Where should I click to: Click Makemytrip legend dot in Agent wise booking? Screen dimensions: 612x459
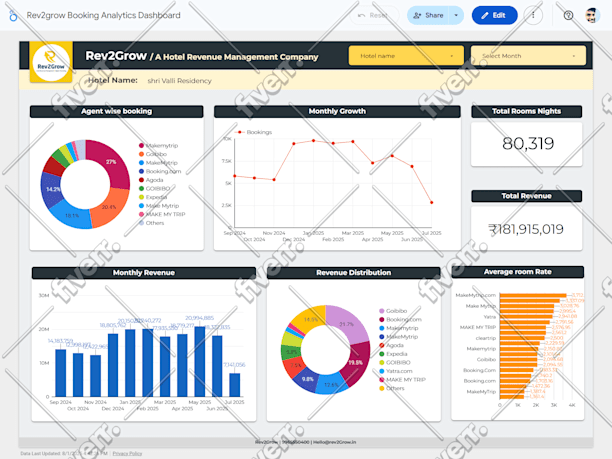click(x=141, y=146)
